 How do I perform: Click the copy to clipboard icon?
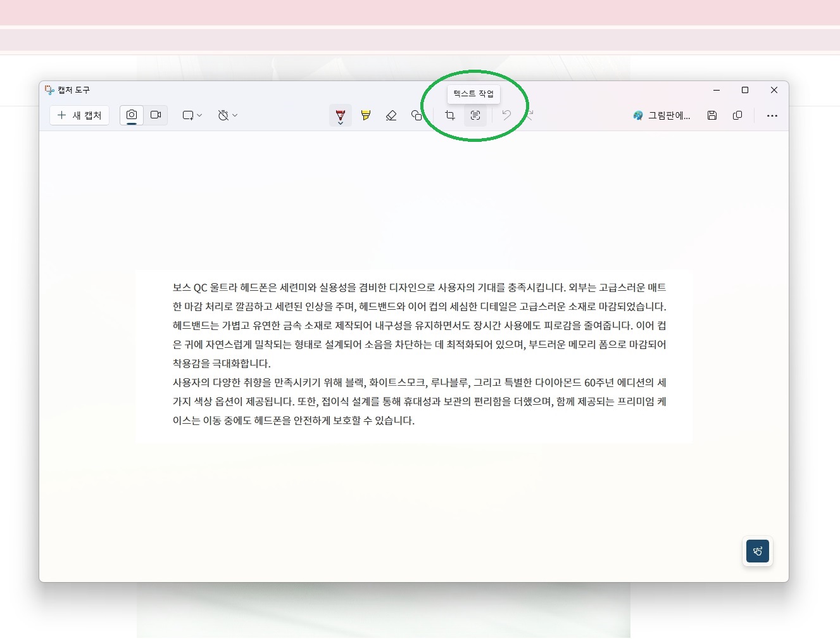point(737,115)
